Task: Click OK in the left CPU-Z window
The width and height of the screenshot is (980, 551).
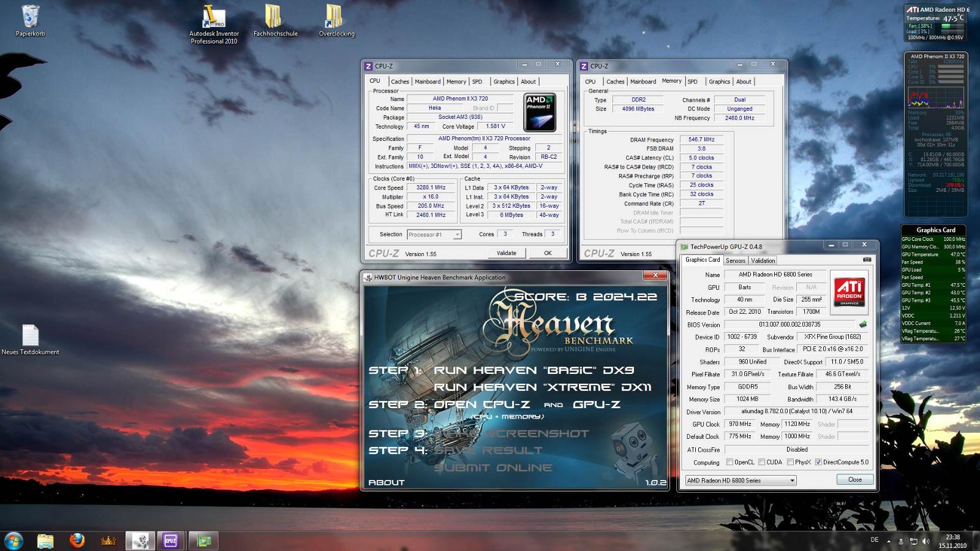Action: click(548, 253)
